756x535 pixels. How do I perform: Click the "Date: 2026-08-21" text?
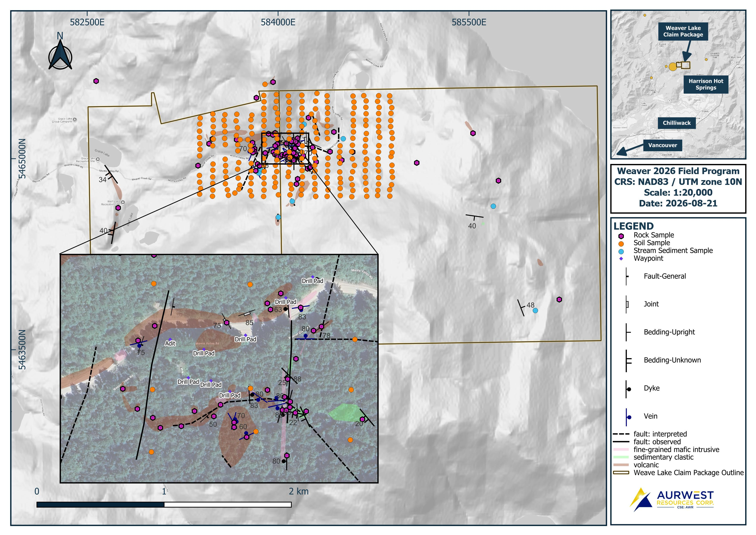(678, 203)
